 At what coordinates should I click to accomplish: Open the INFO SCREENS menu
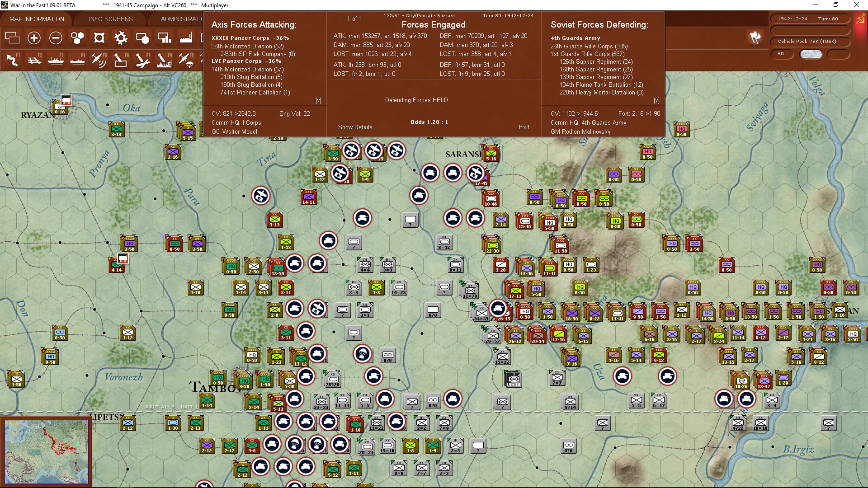point(110,19)
